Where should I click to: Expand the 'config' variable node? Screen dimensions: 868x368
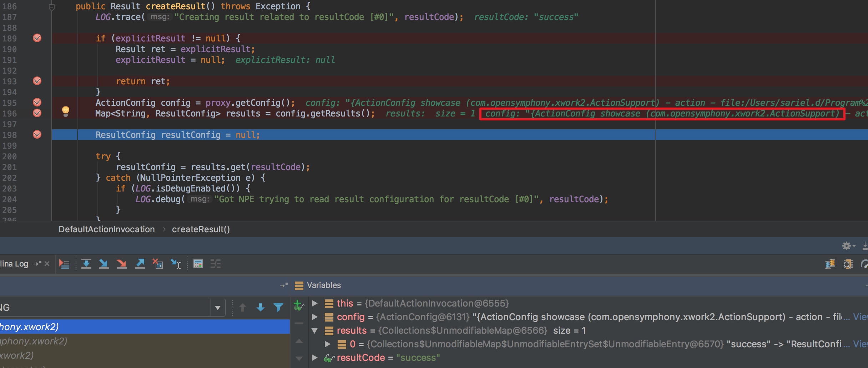[x=314, y=317]
